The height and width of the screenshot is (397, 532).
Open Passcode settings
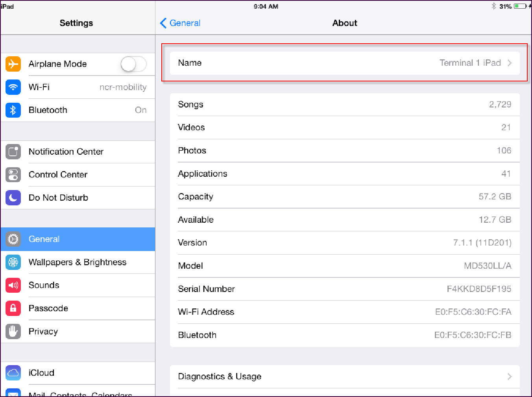[x=78, y=308]
